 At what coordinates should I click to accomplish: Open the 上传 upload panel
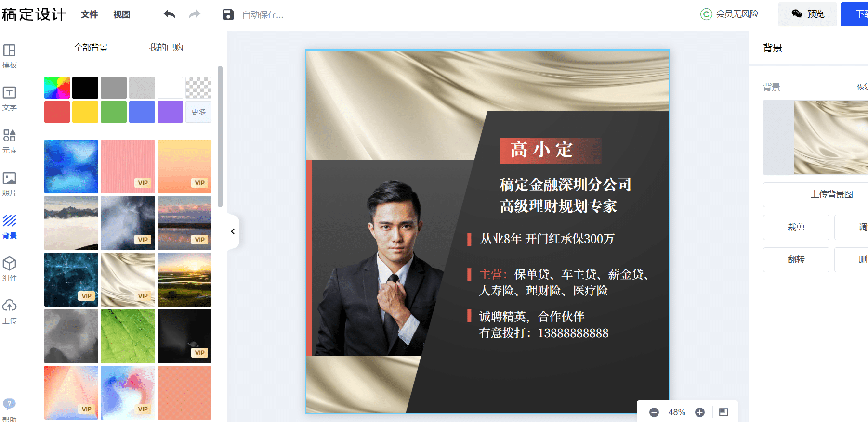[10, 312]
